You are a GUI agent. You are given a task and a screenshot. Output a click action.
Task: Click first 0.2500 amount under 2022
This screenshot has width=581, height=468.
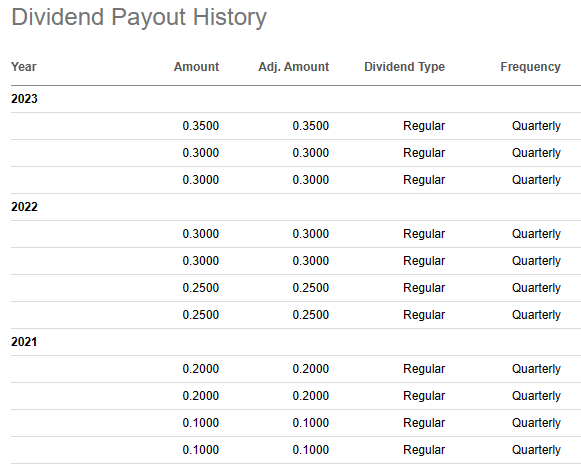[x=200, y=288]
